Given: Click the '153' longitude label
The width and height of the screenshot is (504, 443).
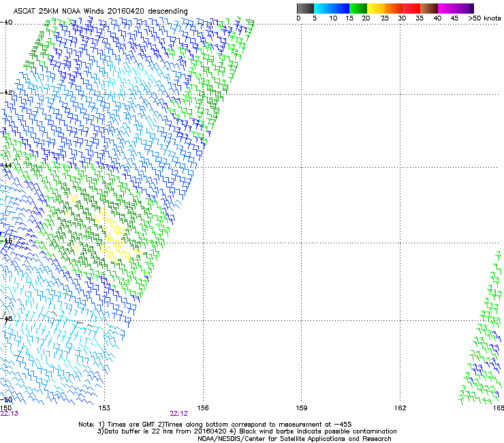Looking at the screenshot, I should [104, 408].
